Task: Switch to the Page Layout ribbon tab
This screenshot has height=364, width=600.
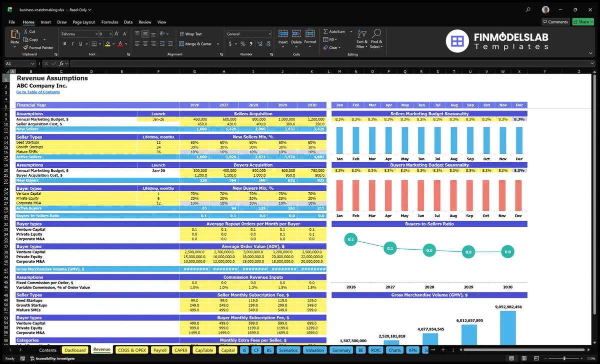Action: (83, 22)
